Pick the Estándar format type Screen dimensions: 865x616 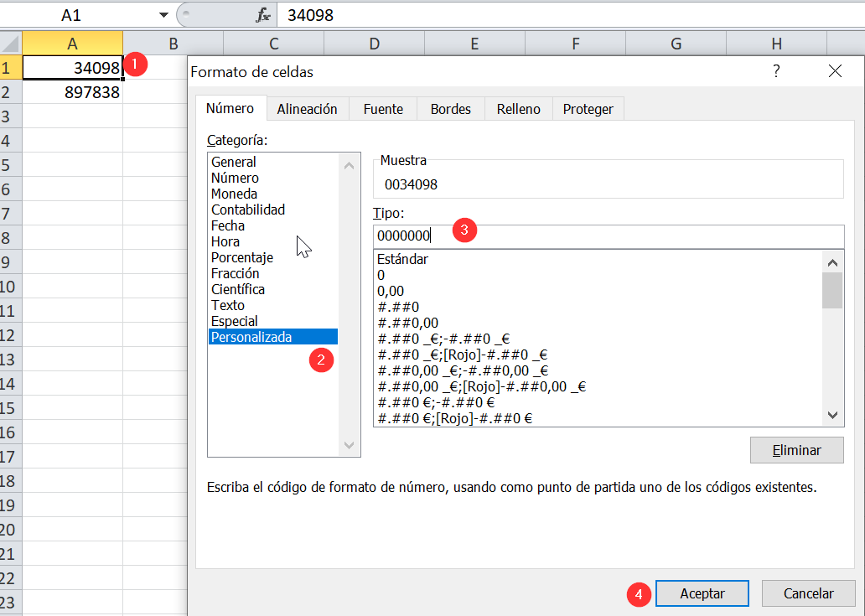[x=402, y=259]
